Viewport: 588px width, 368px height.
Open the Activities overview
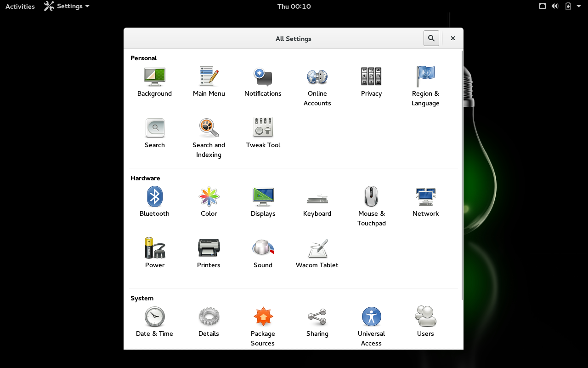(x=20, y=6)
